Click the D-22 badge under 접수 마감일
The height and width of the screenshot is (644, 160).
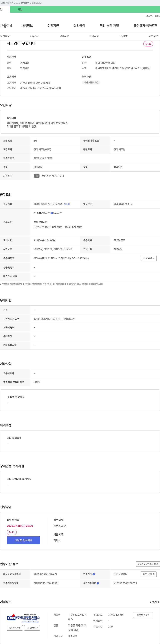[x=12, y=532]
